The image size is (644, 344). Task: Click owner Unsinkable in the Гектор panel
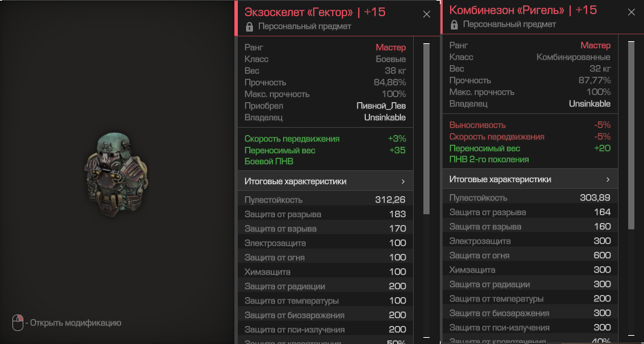pos(385,117)
